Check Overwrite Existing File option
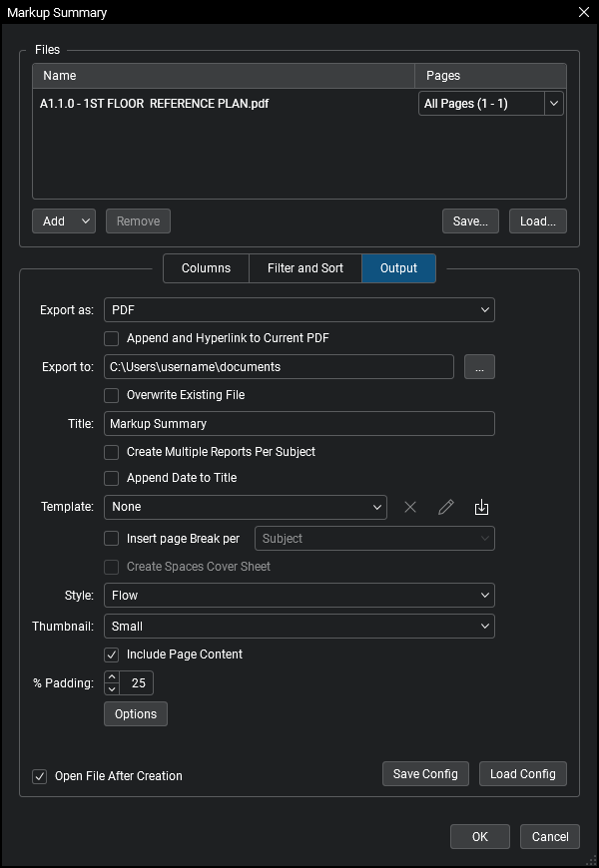 tap(112, 395)
